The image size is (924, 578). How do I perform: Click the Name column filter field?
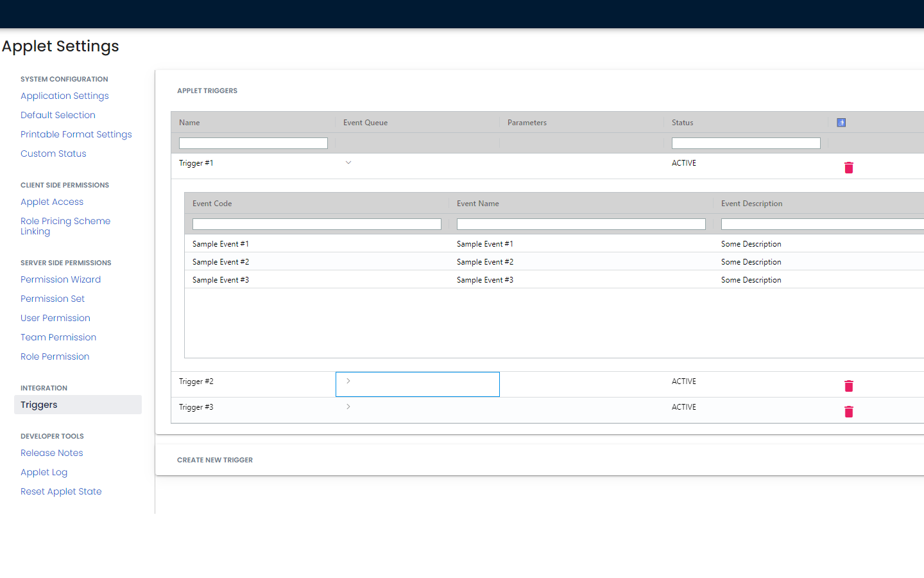pyautogui.click(x=253, y=143)
